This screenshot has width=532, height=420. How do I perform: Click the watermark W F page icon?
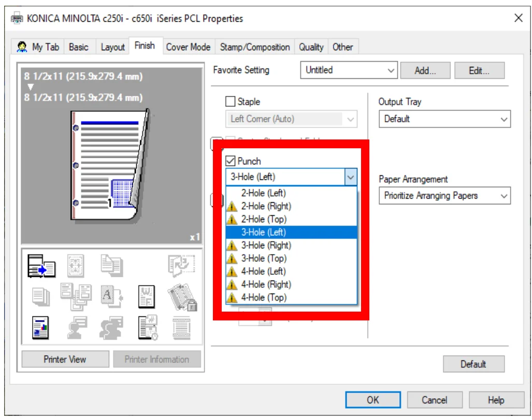147,297
